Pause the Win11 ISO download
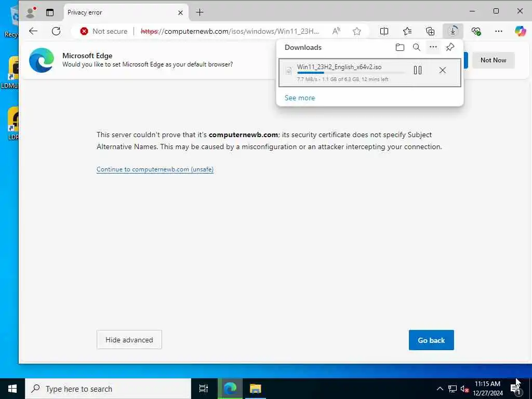This screenshot has height=399, width=532. (418, 70)
